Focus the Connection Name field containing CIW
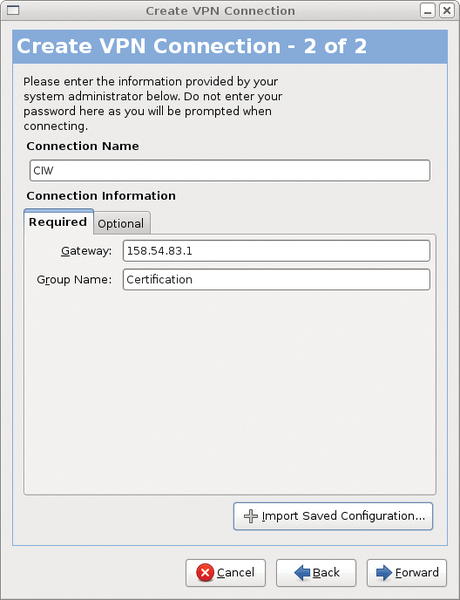Image resolution: width=460 pixels, height=600 pixels. 230,171
